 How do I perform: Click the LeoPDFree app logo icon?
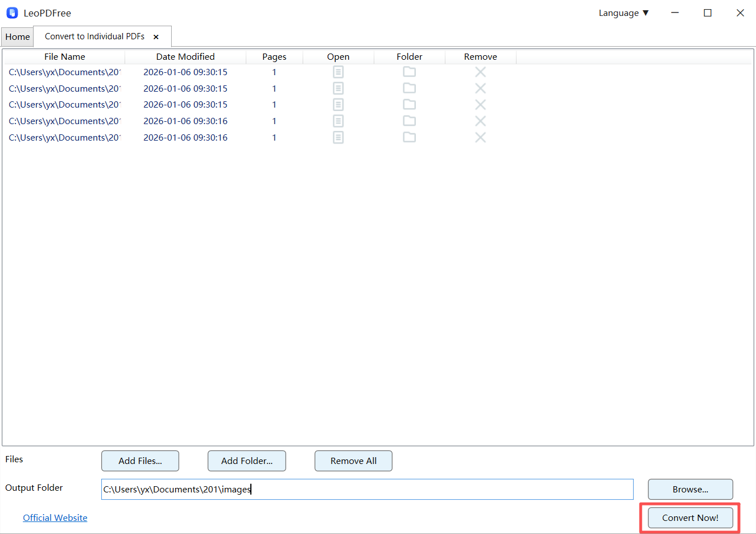tap(12, 13)
